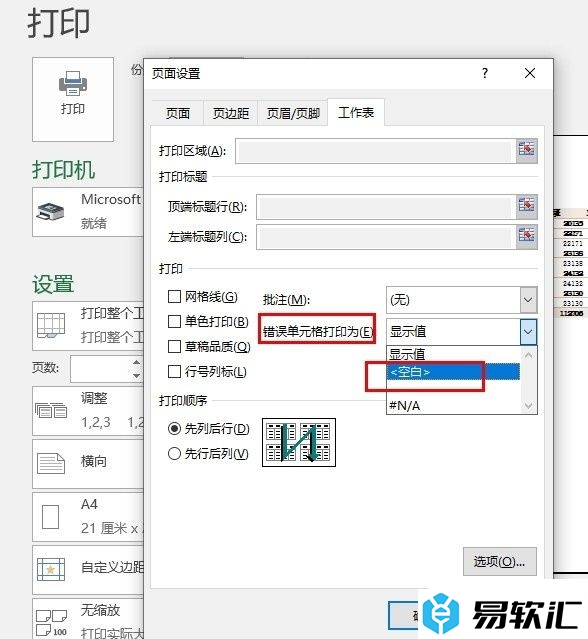Open the A4 paper size setting
The width and height of the screenshot is (588, 639).
pos(88,517)
